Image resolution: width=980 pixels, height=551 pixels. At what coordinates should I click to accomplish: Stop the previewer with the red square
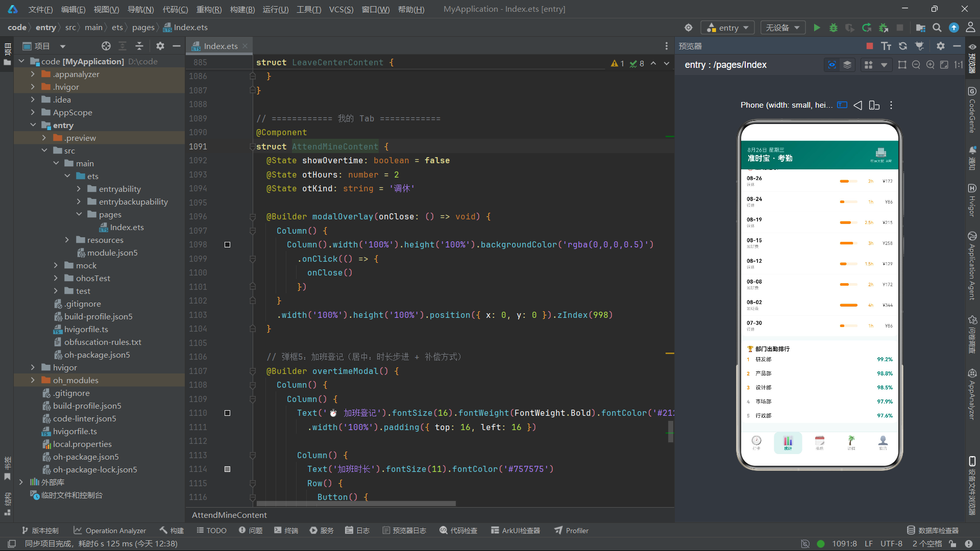(870, 46)
